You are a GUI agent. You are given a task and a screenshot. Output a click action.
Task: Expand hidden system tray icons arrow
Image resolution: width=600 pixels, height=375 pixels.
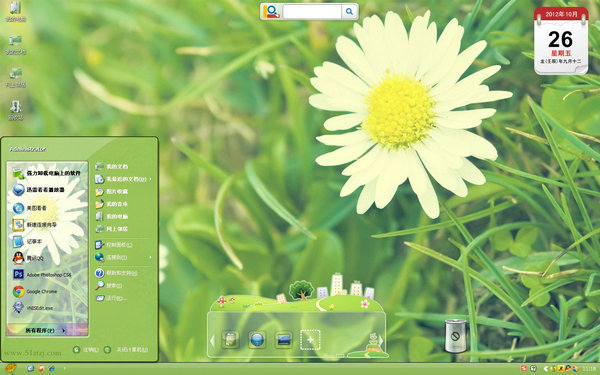point(546,369)
